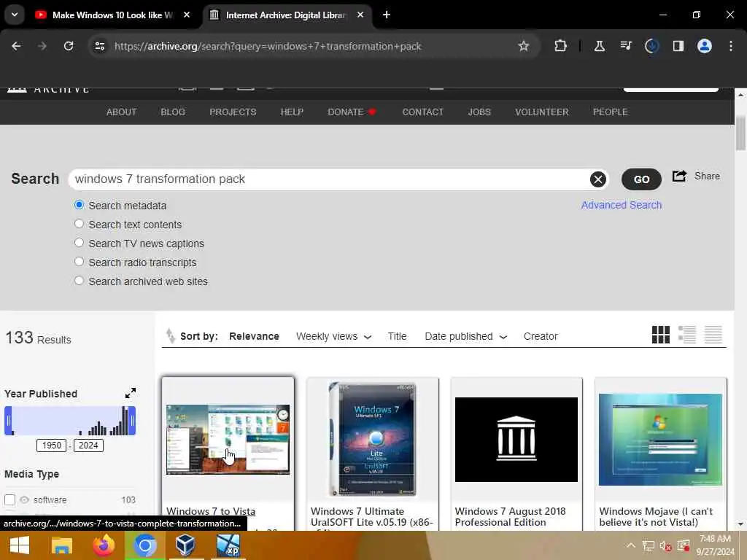Screen dimensions: 747x560
Task: Open site information icon in address bar
Action: [99, 46]
